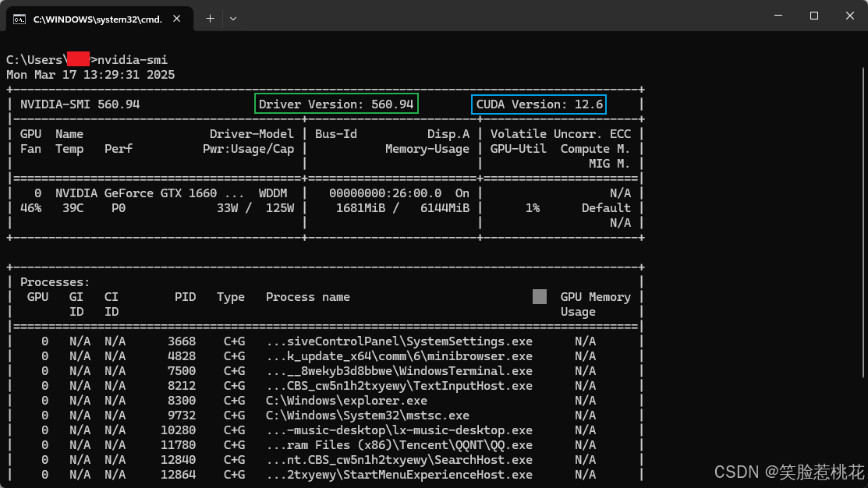Image resolution: width=868 pixels, height=488 pixels.
Task: Open a new terminal tab
Action: pyautogui.click(x=210, y=19)
